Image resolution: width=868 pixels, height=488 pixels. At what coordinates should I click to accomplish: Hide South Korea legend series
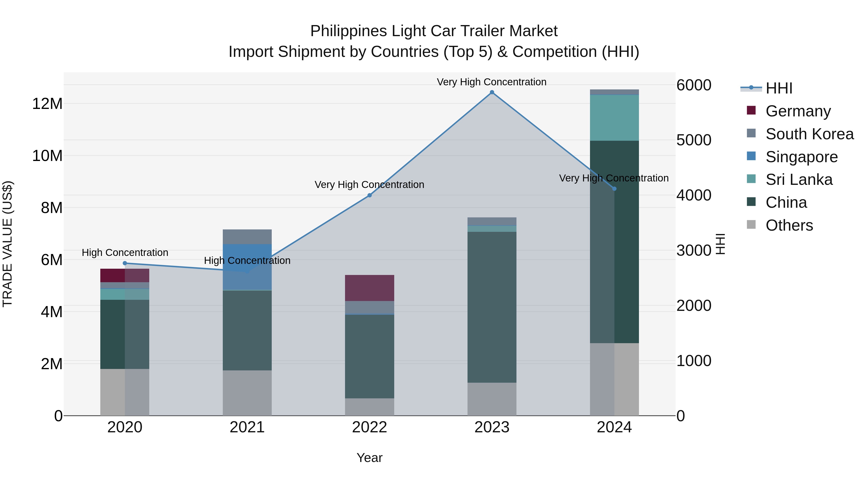(800, 134)
